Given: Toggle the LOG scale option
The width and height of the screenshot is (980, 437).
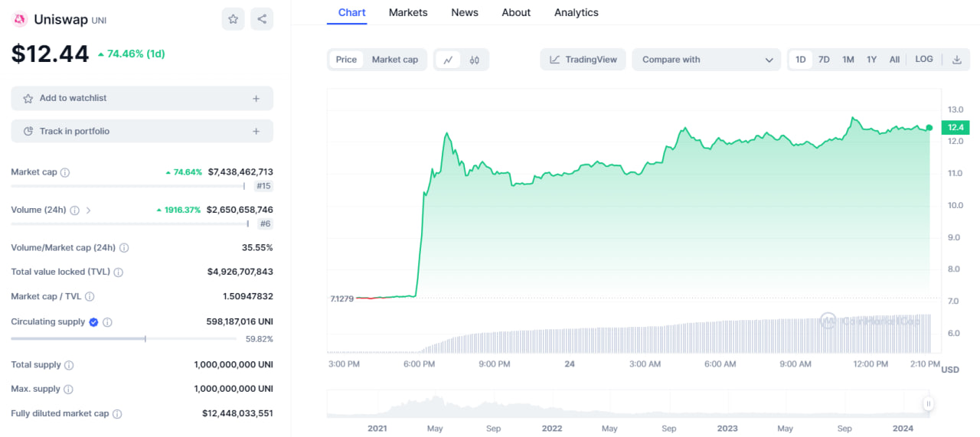Looking at the screenshot, I should coord(924,60).
